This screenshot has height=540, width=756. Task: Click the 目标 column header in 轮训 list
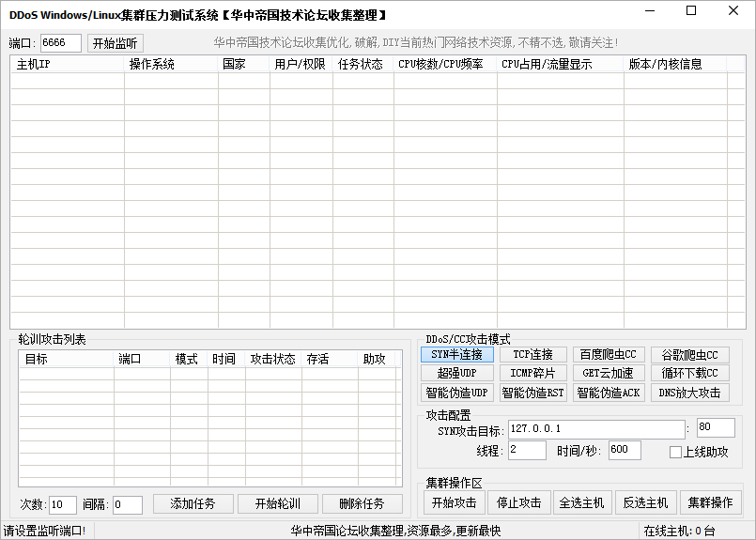pos(66,359)
